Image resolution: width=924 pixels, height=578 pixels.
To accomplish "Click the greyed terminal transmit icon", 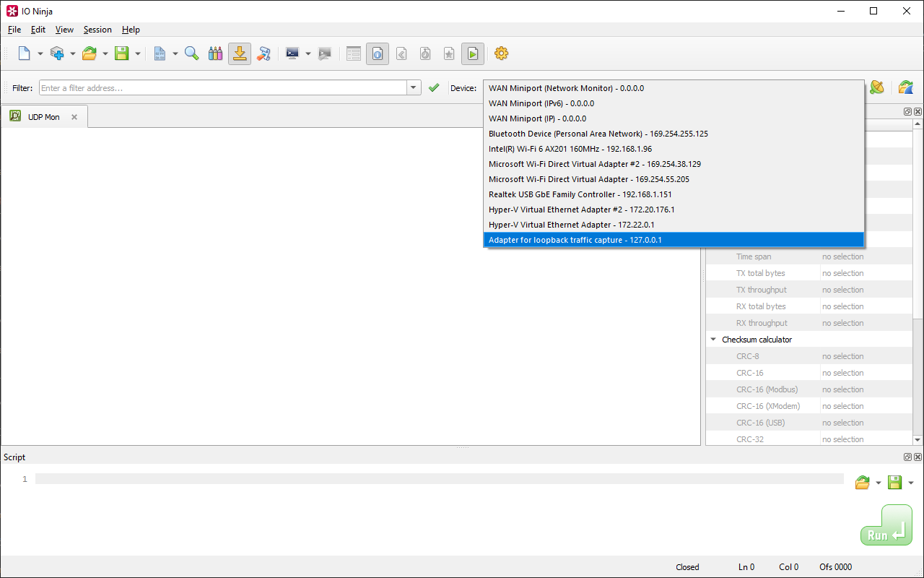I will (325, 53).
